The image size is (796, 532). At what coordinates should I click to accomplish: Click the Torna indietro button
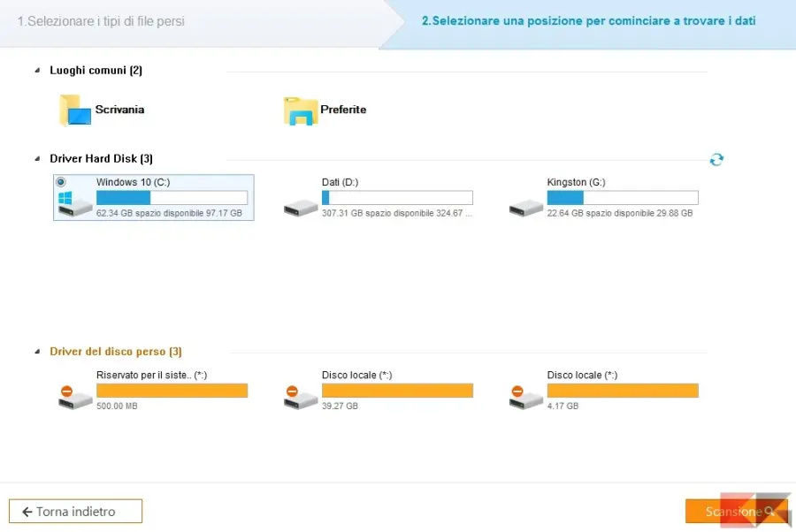click(75, 511)
